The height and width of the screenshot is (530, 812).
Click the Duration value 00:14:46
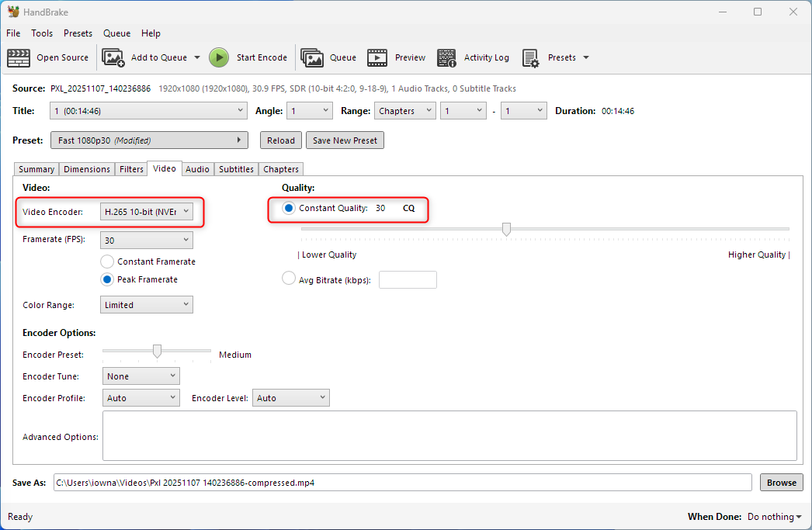click(618, 111)
